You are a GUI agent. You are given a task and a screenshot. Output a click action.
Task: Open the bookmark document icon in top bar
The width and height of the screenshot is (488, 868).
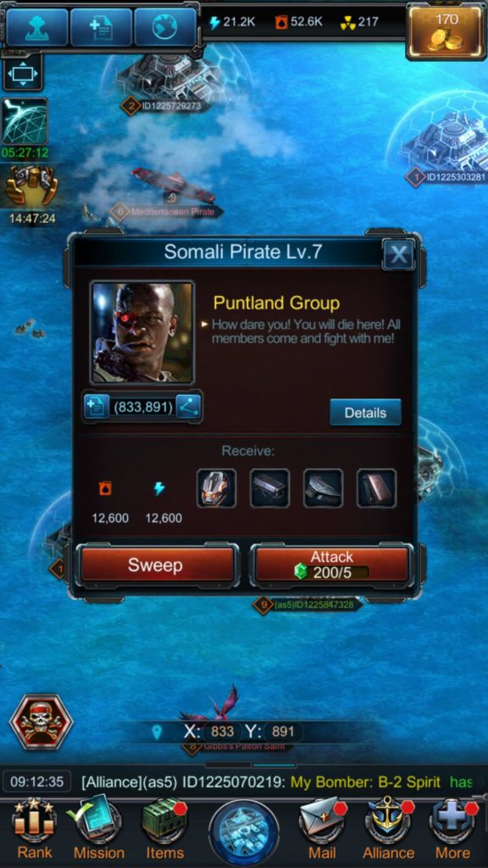point(102,26)
